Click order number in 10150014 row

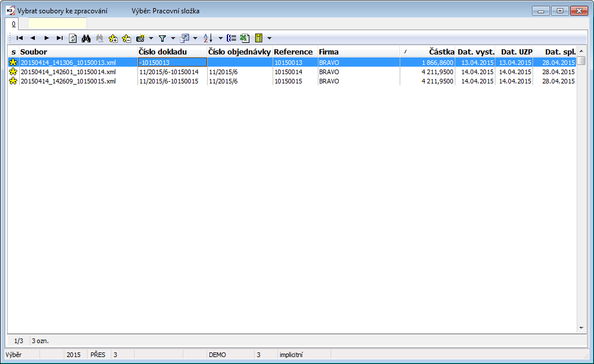click(x=223, y=72)
